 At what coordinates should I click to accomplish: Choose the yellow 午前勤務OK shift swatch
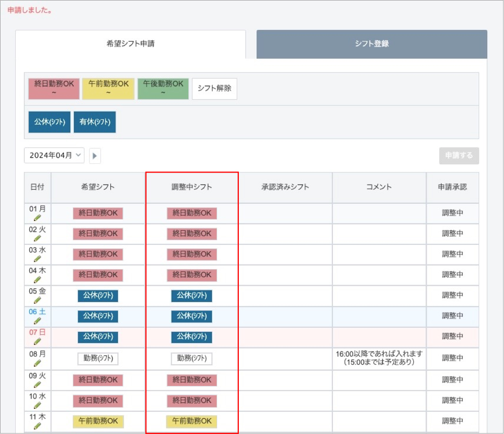[108, 89]
